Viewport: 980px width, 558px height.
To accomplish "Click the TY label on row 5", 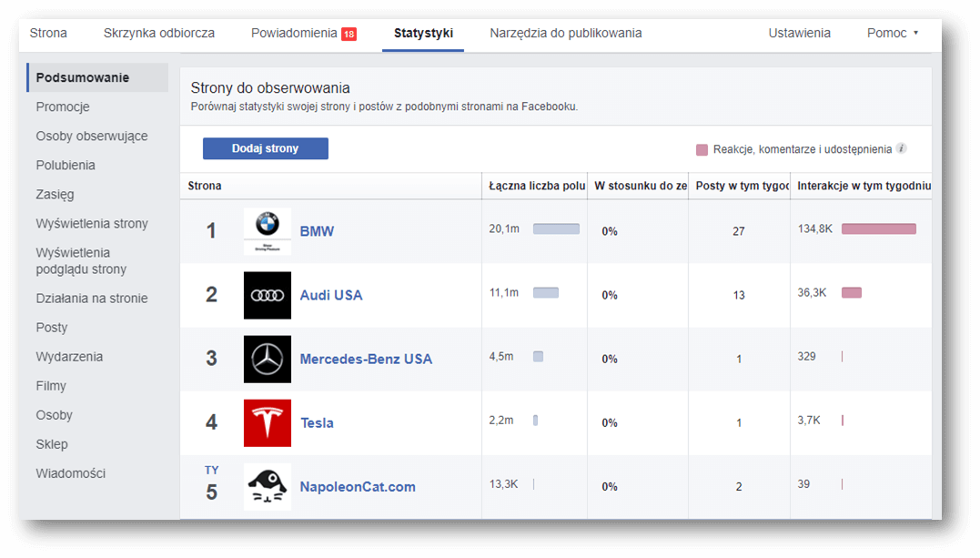I will (x=211, y=471).
